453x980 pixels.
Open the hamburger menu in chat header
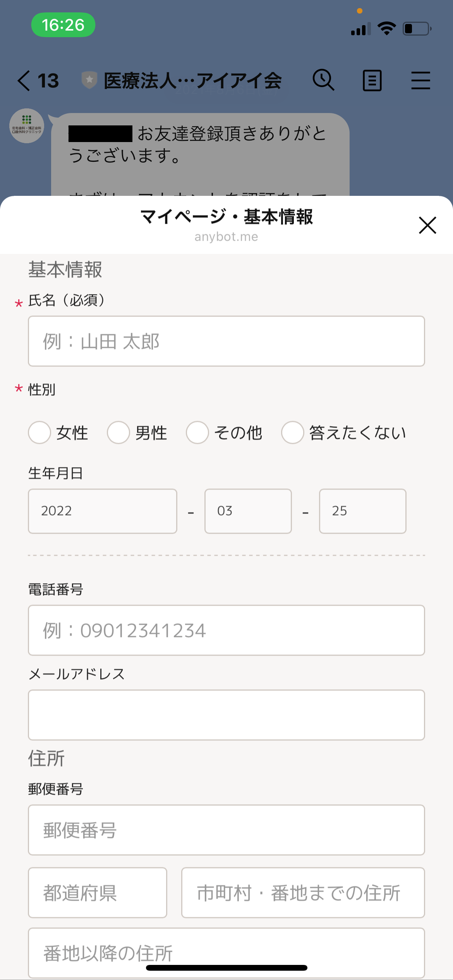click(x=420, y=81)
